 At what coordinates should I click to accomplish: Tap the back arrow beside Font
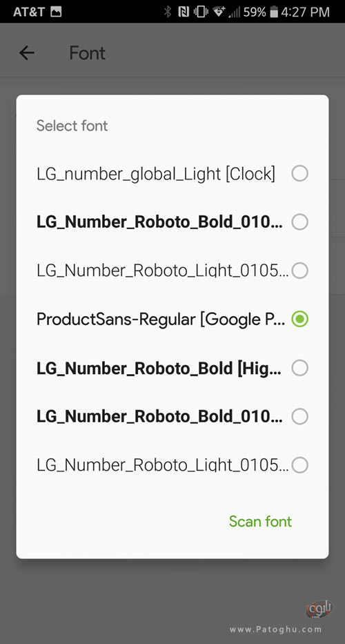click(27, 53)
